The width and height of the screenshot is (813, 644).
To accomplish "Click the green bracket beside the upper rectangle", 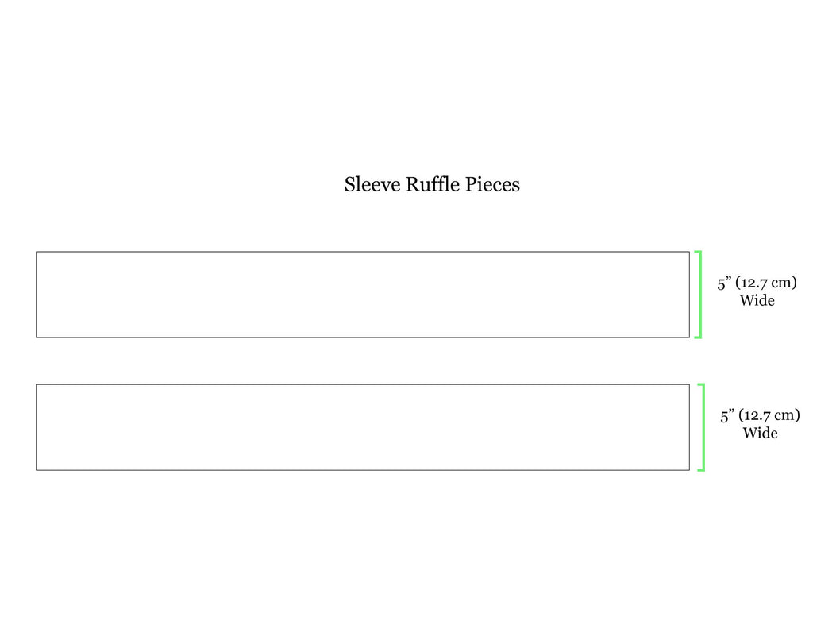I will 699,295.
